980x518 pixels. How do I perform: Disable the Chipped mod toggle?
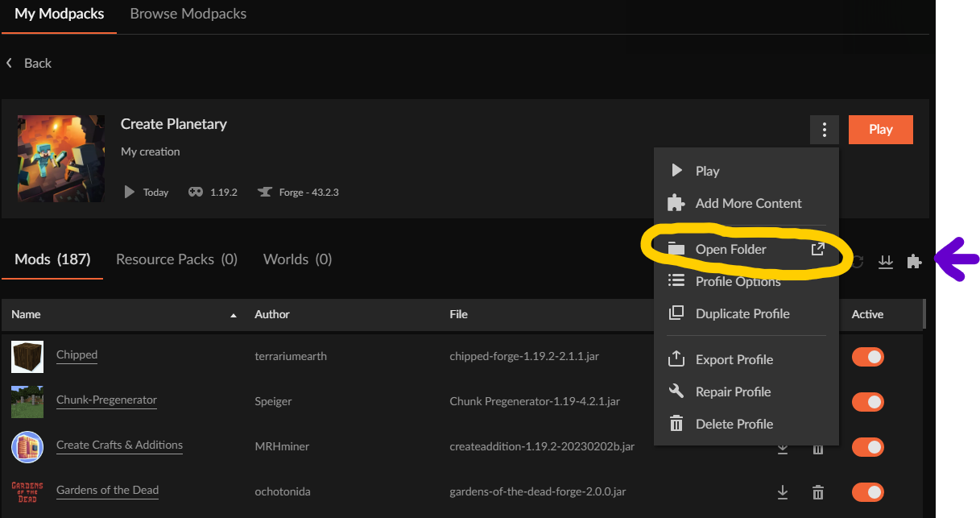pos(867,357)
